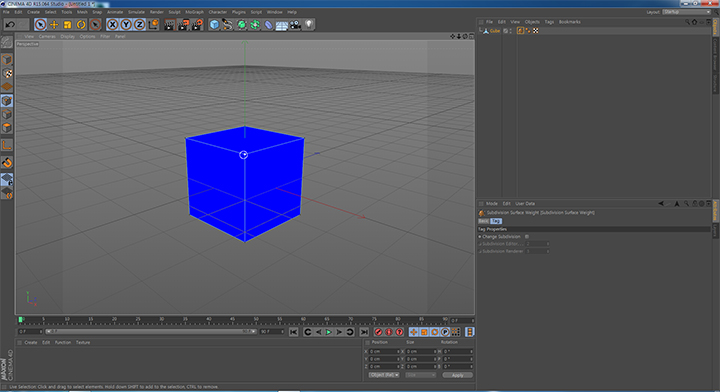
Task: Switch to Texture mode icon
Action: click(7, 73)
